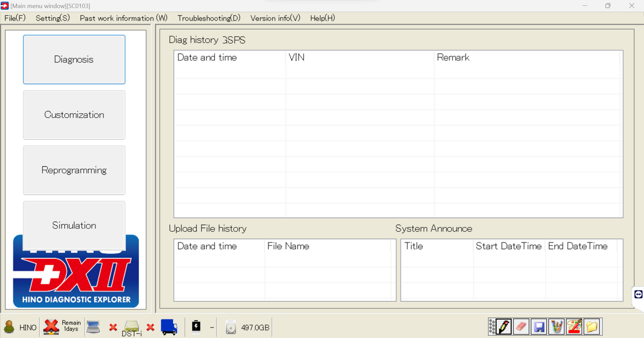Click the DST-i interface device icon
The height and width of the screenshot is (338, 644).
coord(132,327)
